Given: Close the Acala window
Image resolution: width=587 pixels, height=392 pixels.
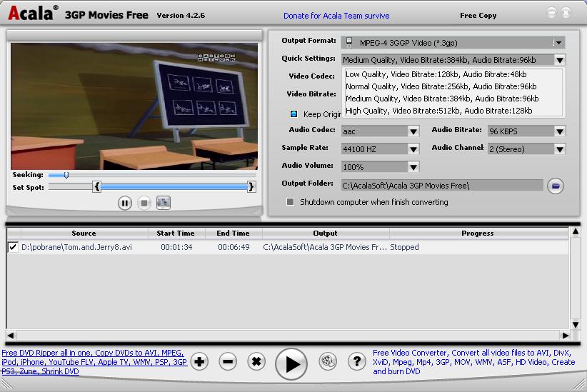Looking at the screenshot, I should coord(566,13).
